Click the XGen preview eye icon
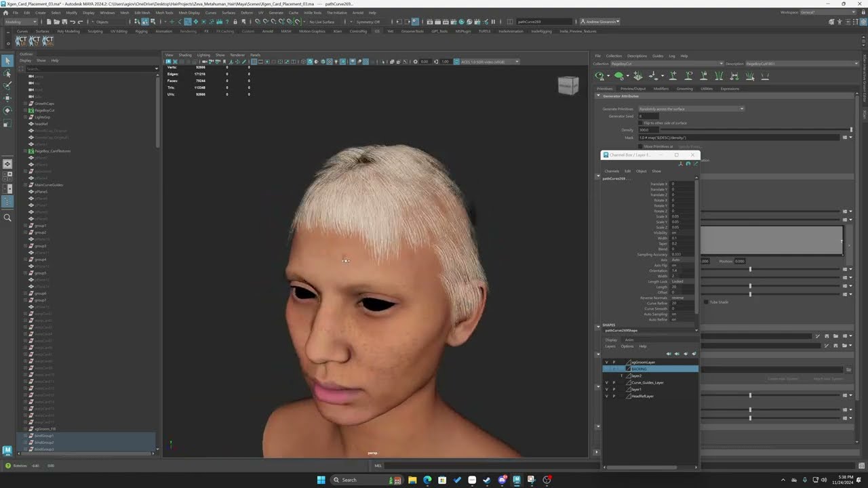 (599, 76)
